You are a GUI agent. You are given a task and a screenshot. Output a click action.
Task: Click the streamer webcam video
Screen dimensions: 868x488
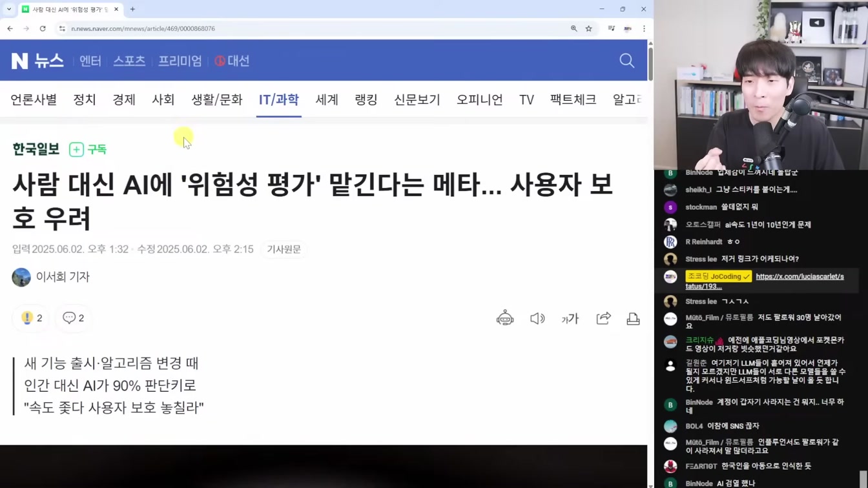[x=761, y=85]
